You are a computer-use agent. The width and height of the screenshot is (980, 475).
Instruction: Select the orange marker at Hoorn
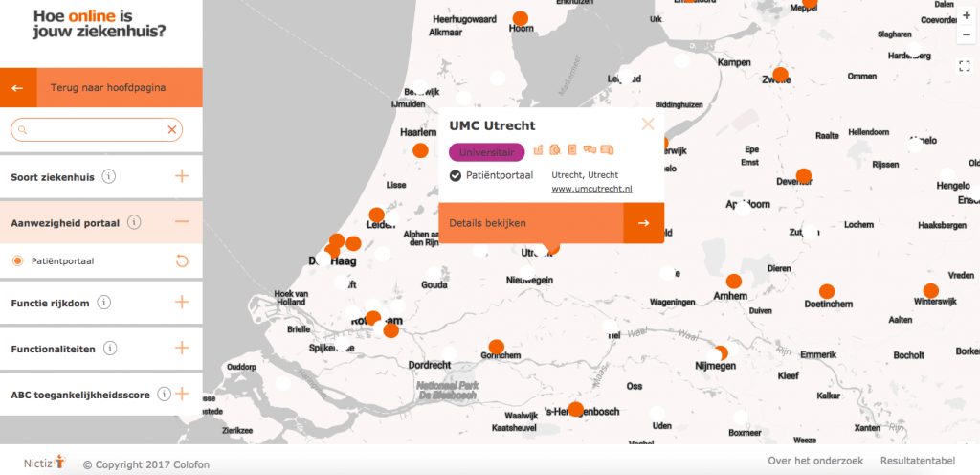coord(520,19)
